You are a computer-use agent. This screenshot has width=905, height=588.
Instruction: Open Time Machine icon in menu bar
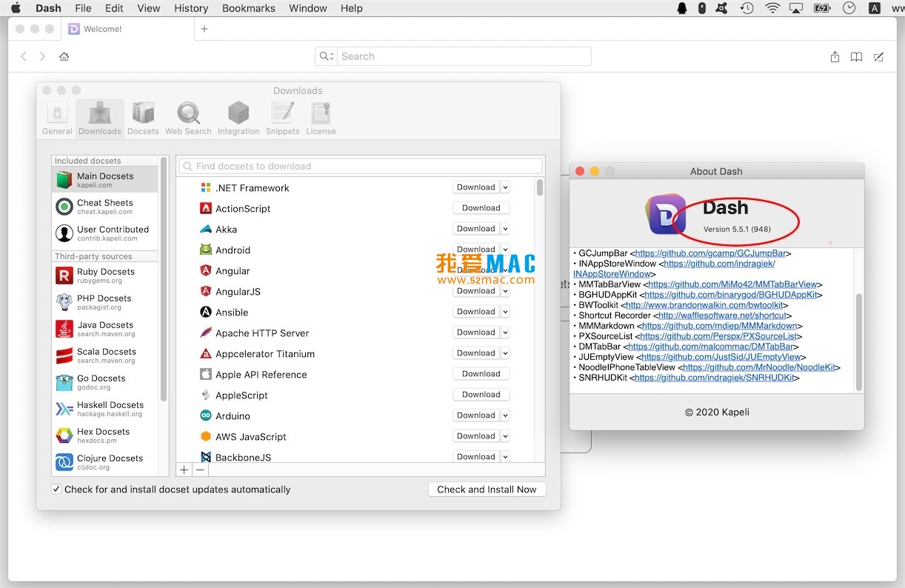[x=747, y=8]
